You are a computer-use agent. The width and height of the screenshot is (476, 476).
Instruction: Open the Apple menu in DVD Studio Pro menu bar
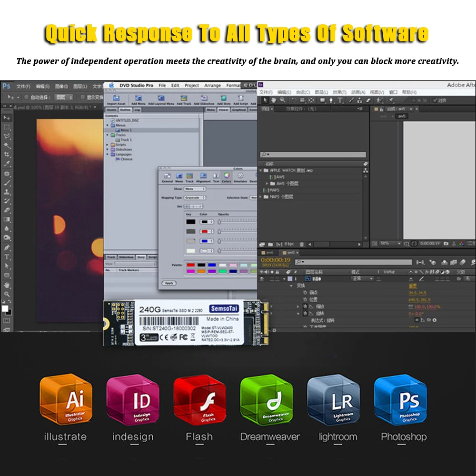111,85
